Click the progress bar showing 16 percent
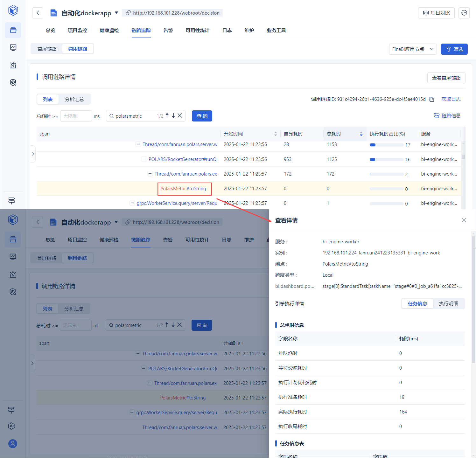476x458 pixels. [387, 159]
